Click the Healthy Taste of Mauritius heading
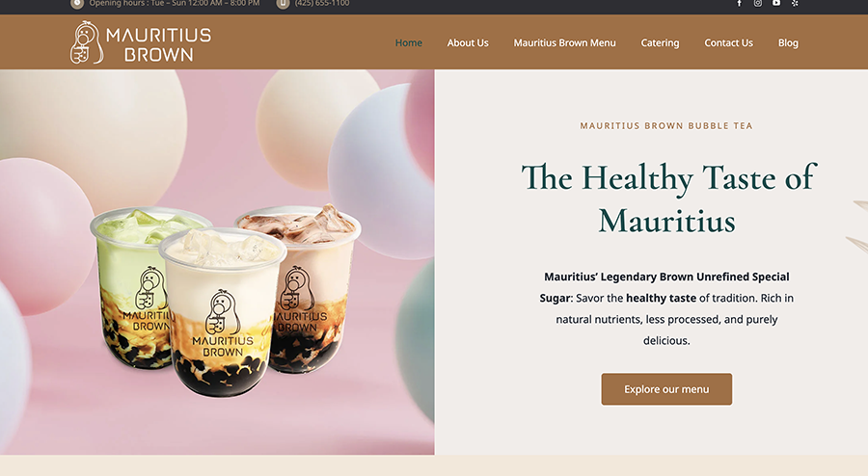 [x=668, y=198]
